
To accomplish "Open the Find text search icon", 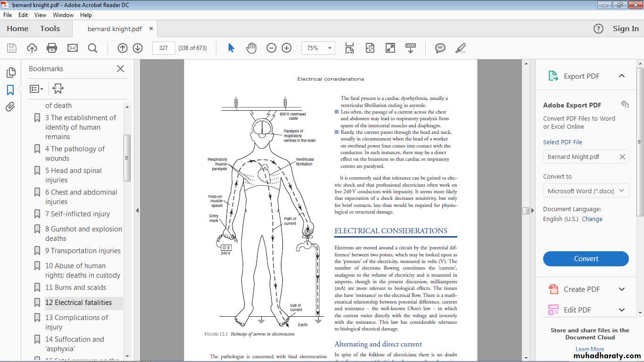I will tap(92, 48).
